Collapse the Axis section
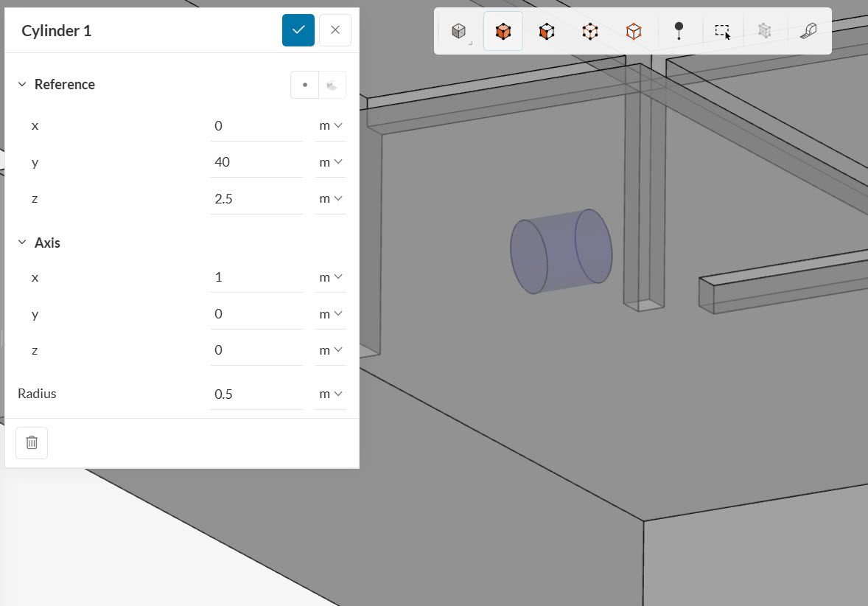868x606 pixels. (x=22, y=243)
